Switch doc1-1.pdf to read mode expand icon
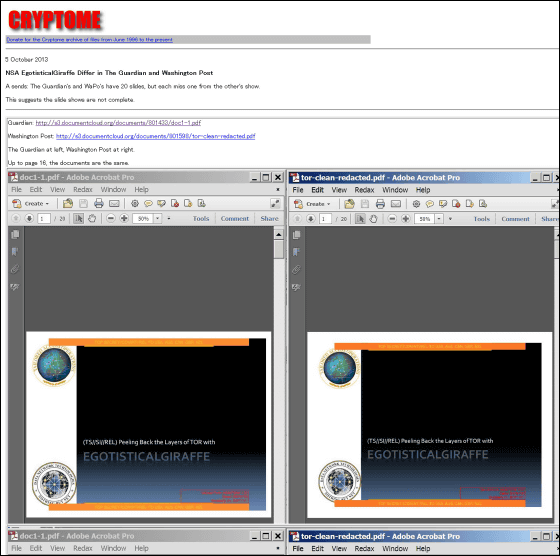Image resolution: width=560 pixels, height=556 pixels. click(x=275, y=204)
